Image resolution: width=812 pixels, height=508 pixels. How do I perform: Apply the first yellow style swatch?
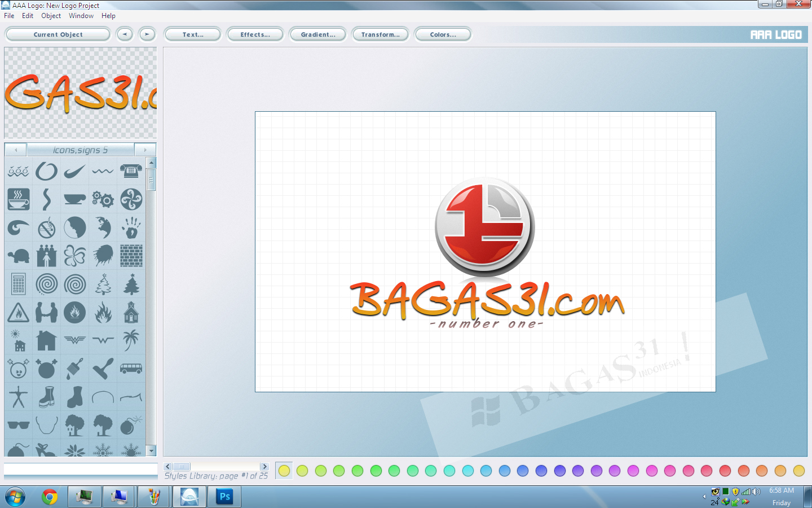[284, 471]
